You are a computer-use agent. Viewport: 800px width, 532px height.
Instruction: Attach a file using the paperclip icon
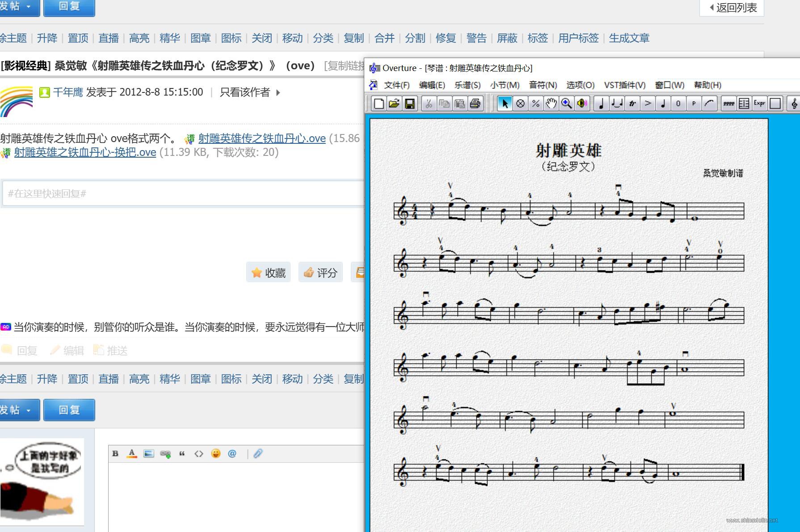pyautogui.click(x=258, y=453)
